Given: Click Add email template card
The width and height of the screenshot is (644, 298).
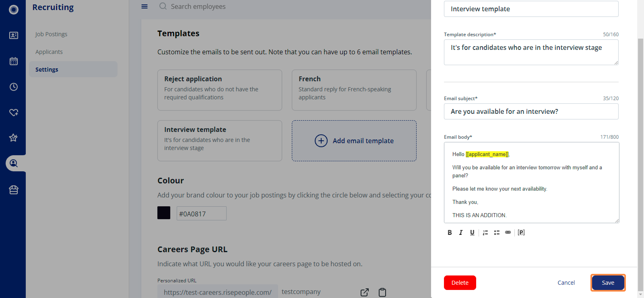Looking at the screenshot, I should (x=354, y=141).
